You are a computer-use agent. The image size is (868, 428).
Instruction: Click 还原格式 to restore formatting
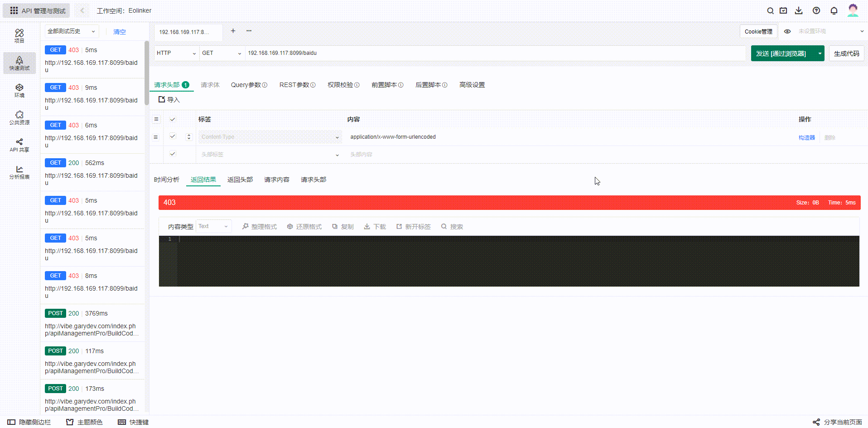304,227
